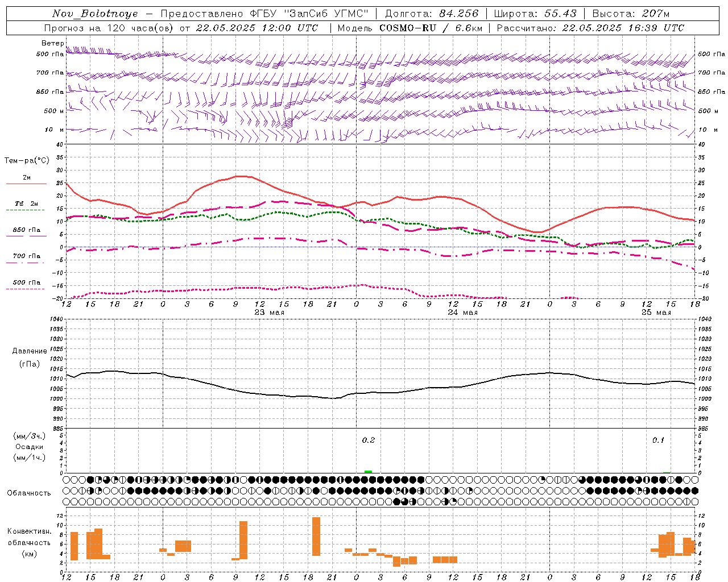Viewport: 728px width, 582px height.
Task: Click the Давление panel label
Action: [x=29, y=351]
